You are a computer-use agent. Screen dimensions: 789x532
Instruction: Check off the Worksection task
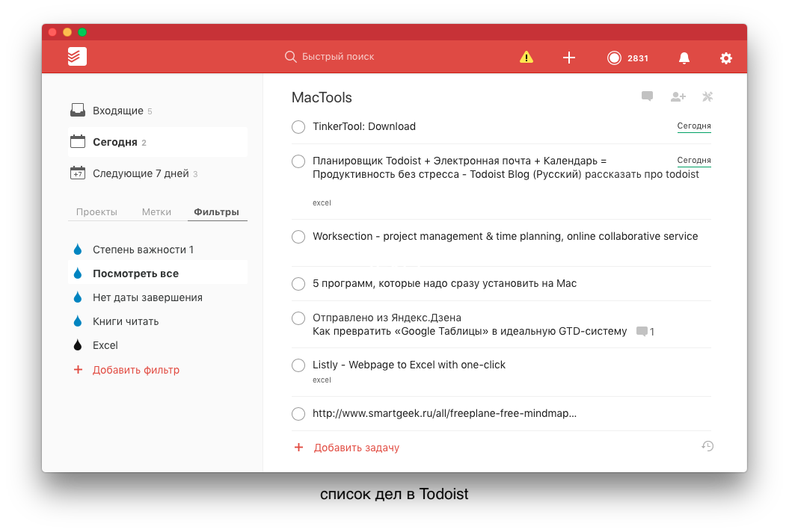tap(298, 236)
